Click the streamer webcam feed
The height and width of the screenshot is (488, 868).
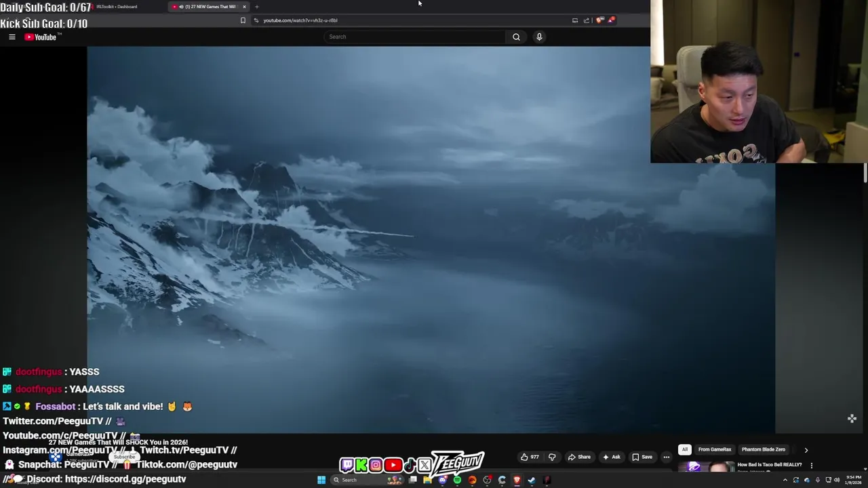[x=759, y=81]
